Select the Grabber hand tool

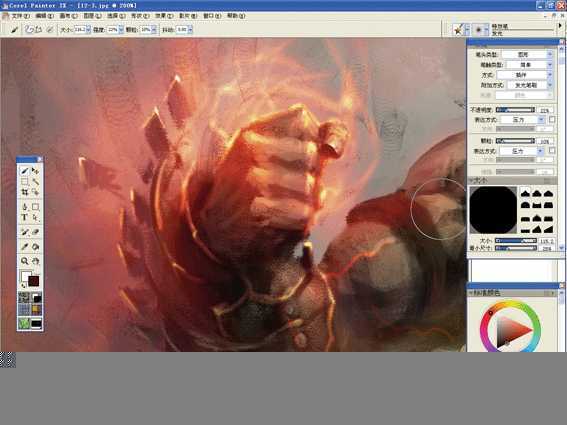pyautogui.click(x=35, y=261)
